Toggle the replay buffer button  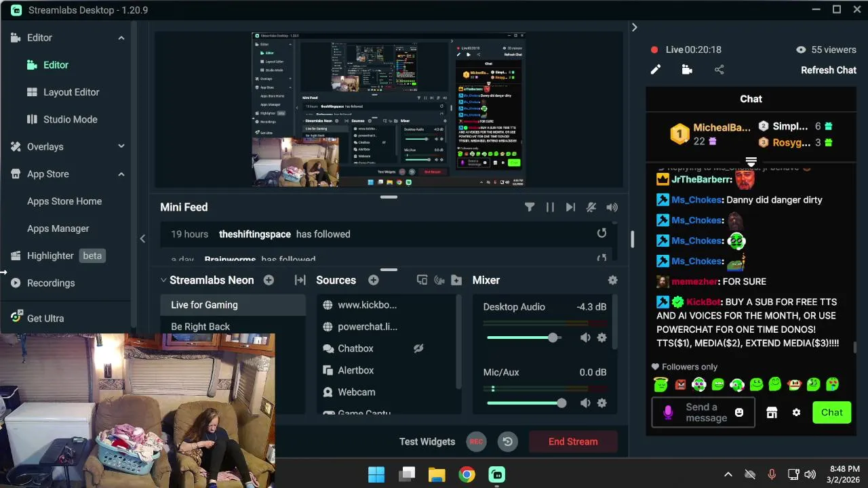[507, 441]
